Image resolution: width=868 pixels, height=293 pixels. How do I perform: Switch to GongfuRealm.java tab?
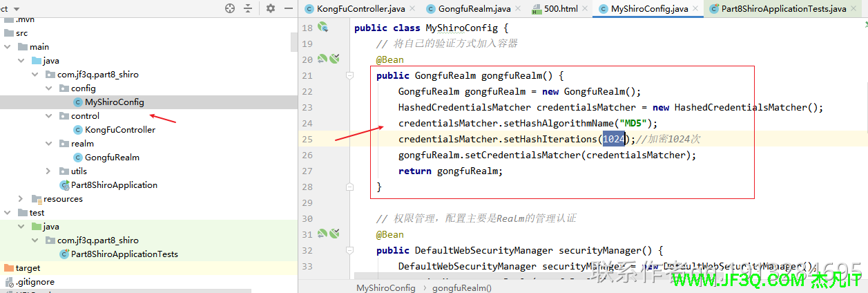pos(474,9)
